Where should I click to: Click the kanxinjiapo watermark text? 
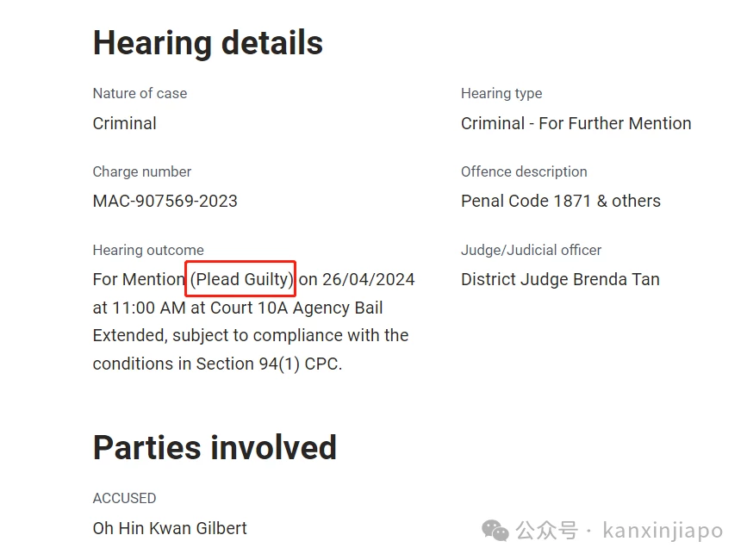pyautogui.click(x=663, y=530)
